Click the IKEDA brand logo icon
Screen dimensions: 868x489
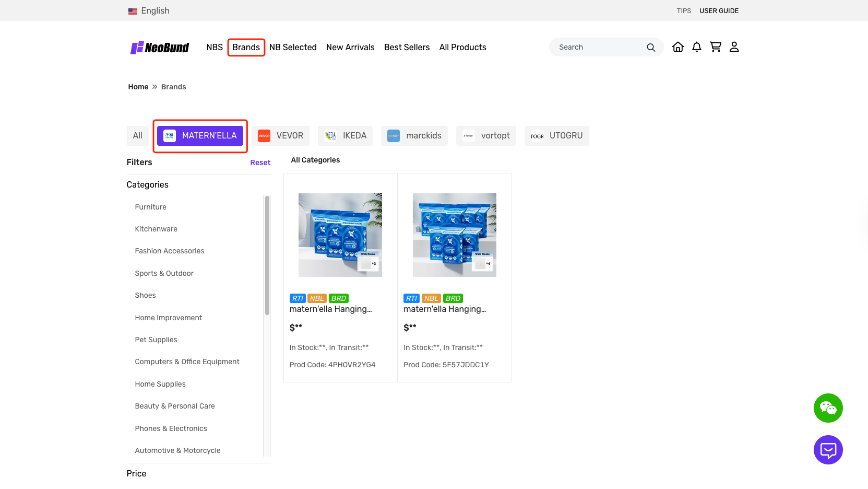[x=330, y=136]
